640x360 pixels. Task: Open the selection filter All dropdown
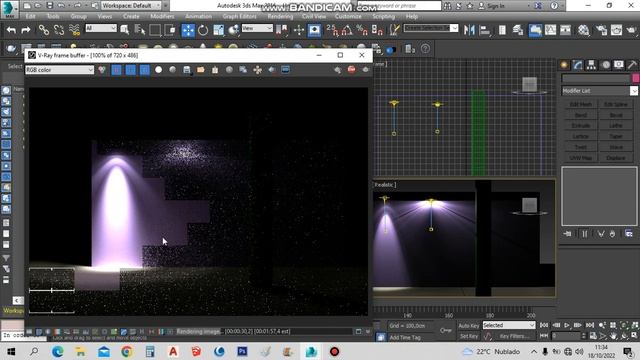[x=101, y=28]
